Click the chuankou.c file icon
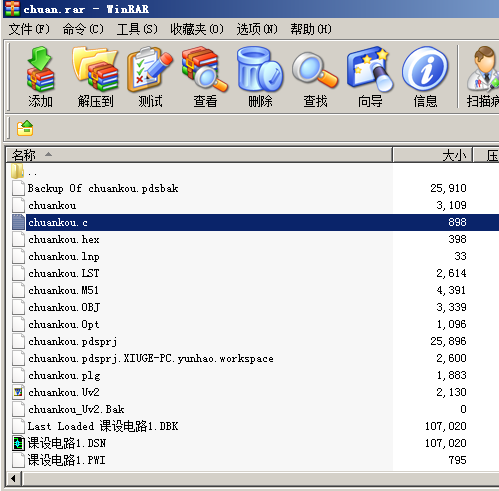 (x=18, y=222)
